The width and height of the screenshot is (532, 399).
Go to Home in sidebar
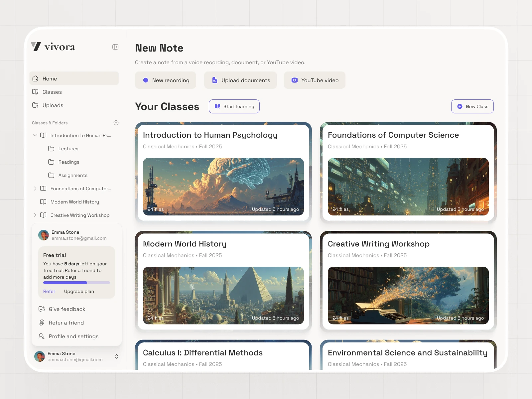74,78
